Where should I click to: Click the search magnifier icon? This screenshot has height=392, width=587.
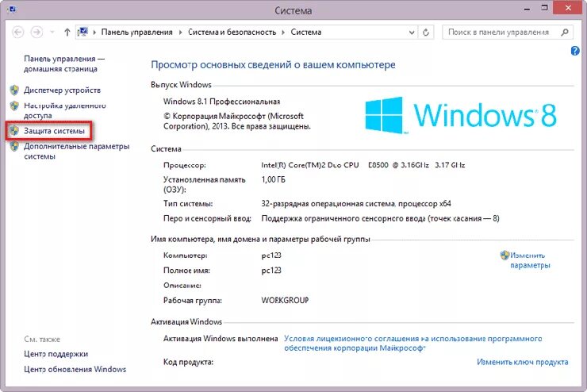(x=565, y=33)
